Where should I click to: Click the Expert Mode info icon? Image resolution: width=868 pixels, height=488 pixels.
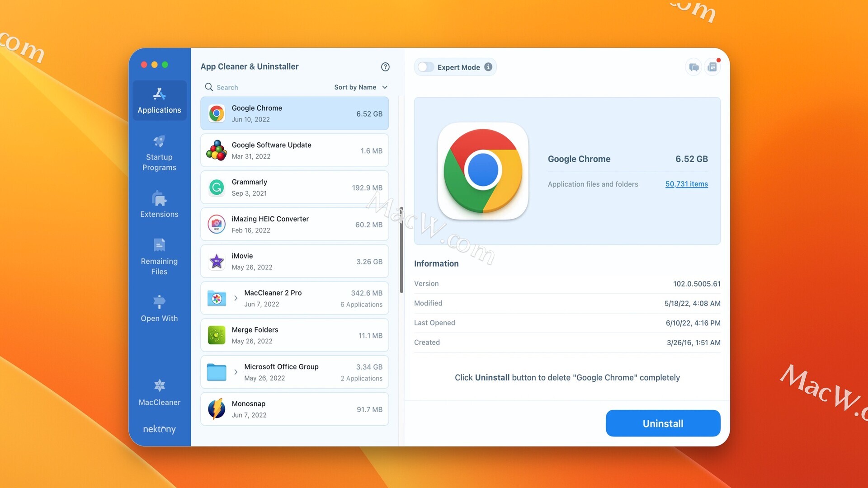[488, 67]
